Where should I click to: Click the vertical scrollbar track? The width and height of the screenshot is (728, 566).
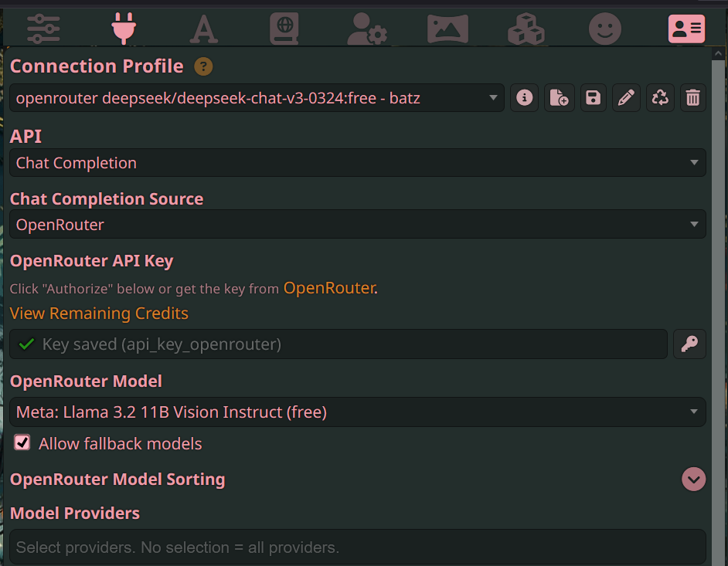point(718,311)
